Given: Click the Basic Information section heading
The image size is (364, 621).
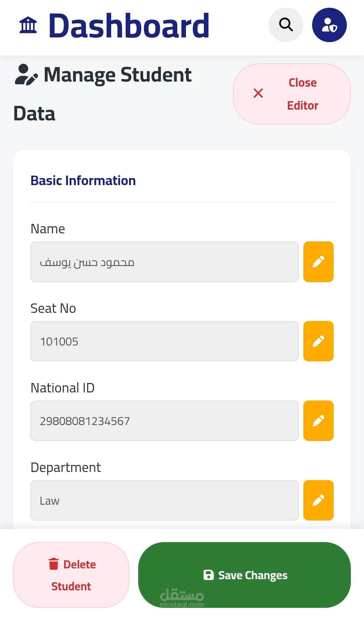Looking at the screenshot, I should 83,181.
